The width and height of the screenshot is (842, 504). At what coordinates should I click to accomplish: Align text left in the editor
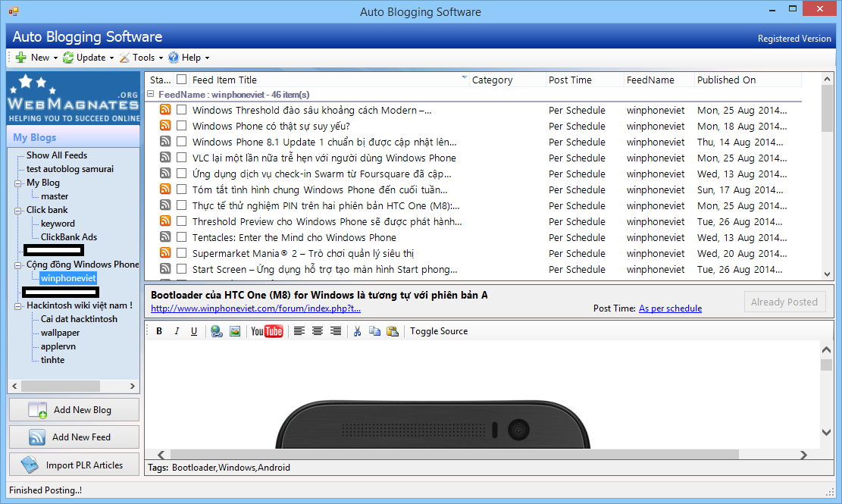click(299, 331)
